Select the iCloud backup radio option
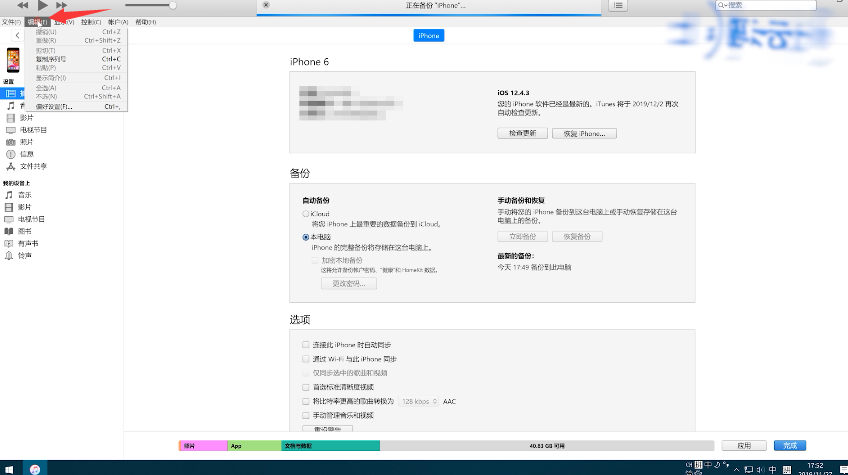 tap(306, 214)
